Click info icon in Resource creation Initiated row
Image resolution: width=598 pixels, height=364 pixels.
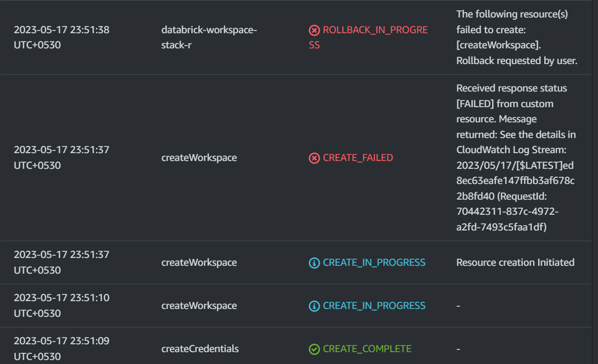(314, 263)
